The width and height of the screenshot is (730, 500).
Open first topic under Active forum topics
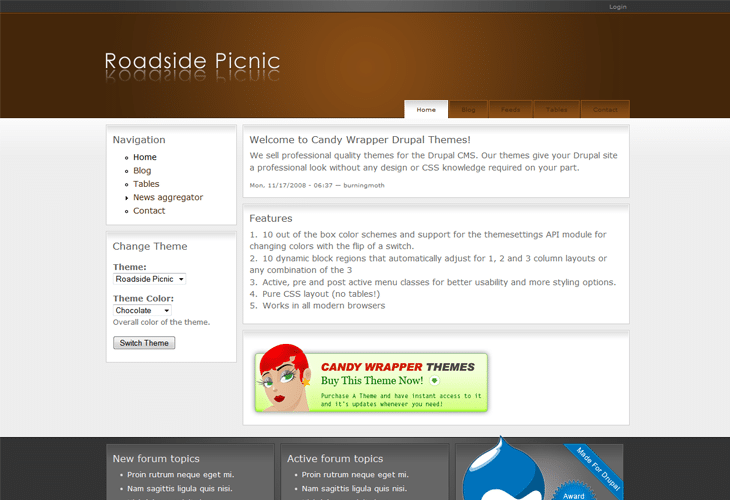point(355,475)
